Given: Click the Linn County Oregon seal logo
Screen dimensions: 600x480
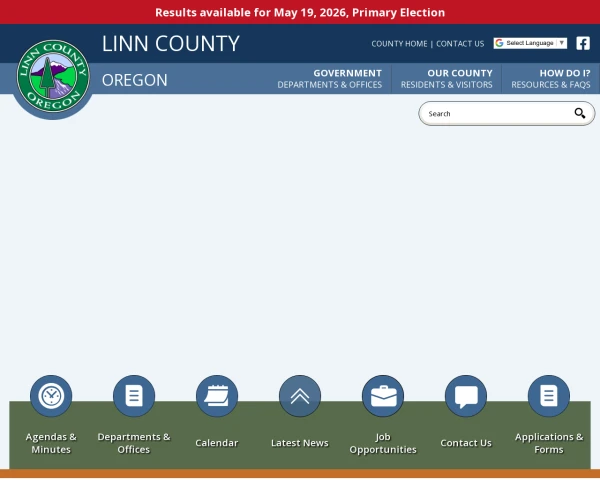Looking at the screenshot, I should (x=53, y=76).
